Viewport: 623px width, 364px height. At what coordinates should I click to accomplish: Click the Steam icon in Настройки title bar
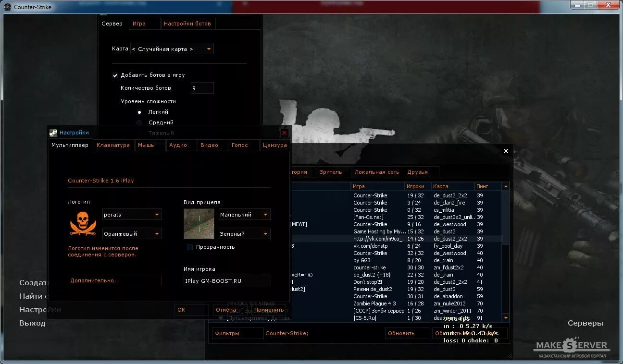(x=53, y=133)
